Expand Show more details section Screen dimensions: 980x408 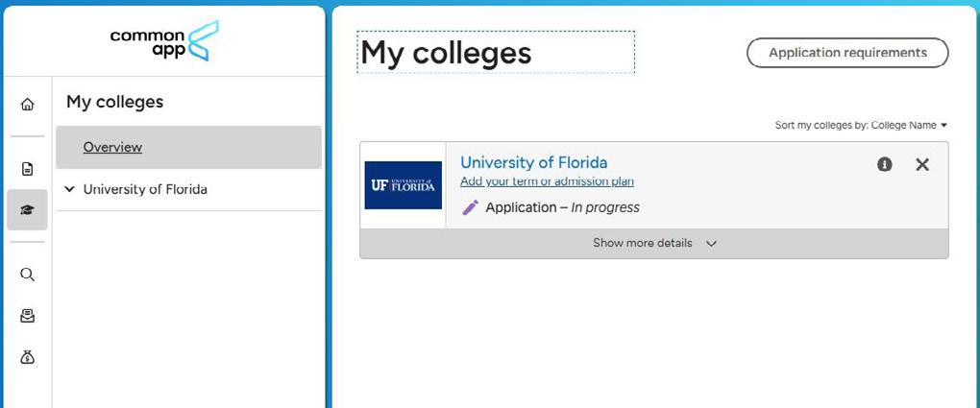[653, 243]
